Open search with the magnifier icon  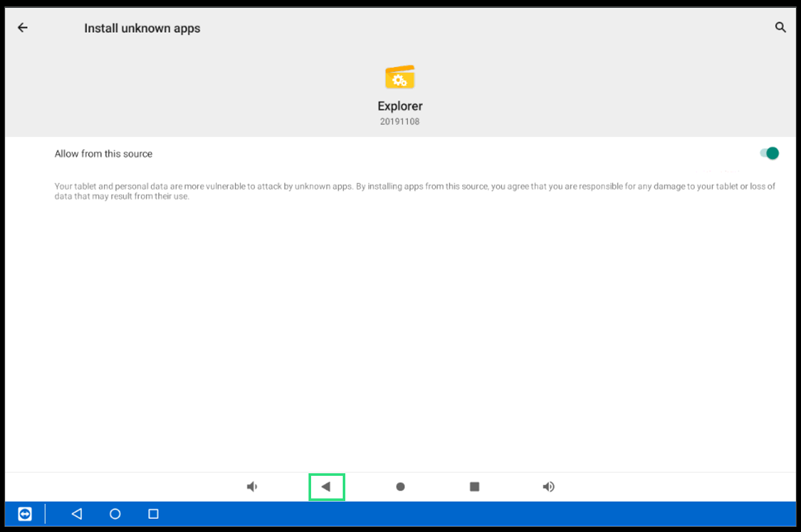[780, 28]
